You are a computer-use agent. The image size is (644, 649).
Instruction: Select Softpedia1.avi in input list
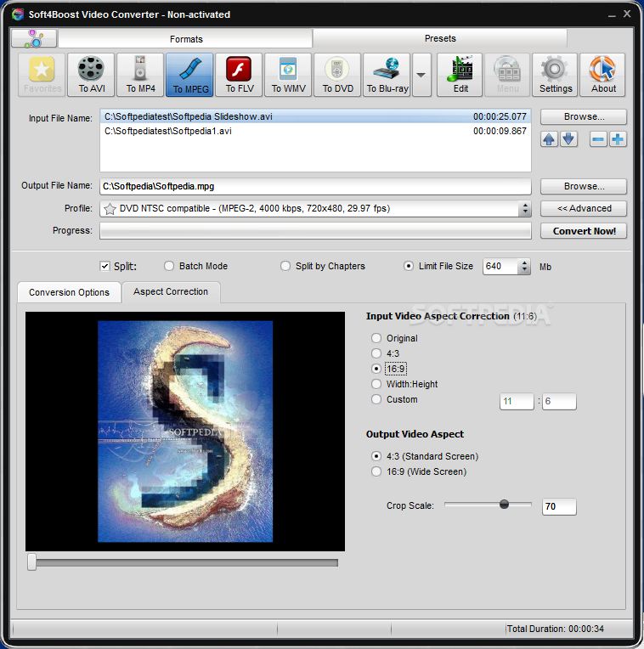[x=315, y=131]
